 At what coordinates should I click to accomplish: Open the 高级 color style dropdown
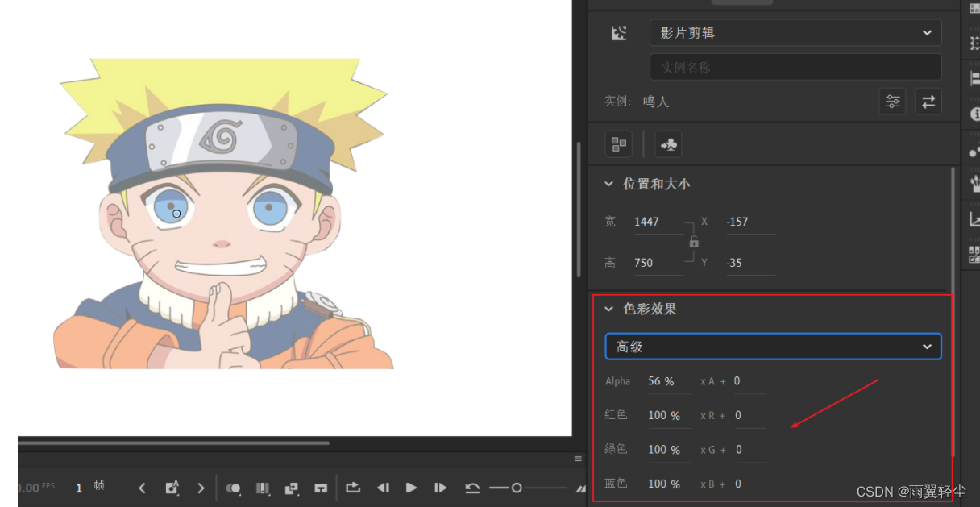pos(773,347)
